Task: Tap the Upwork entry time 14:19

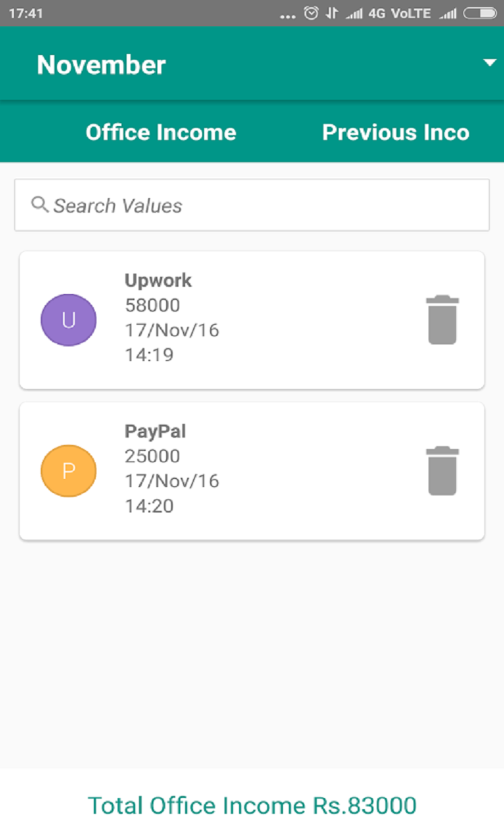Action: pos(149,355)
